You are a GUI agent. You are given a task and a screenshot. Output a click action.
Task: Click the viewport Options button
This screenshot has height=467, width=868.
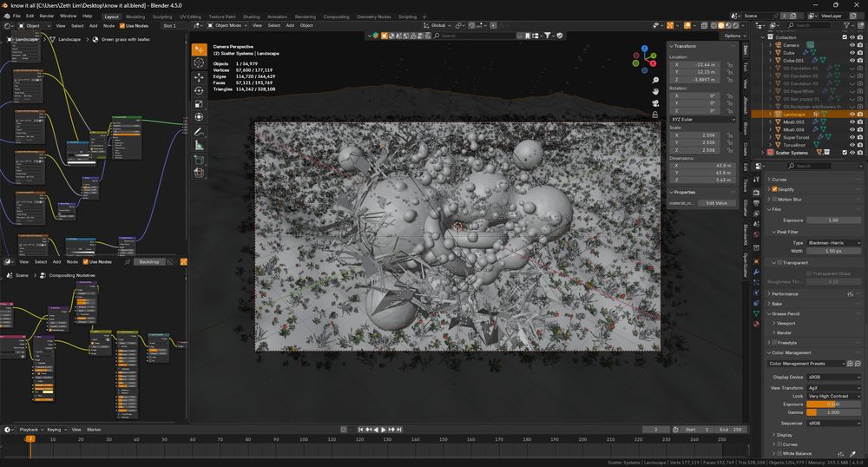click(733, 36)
